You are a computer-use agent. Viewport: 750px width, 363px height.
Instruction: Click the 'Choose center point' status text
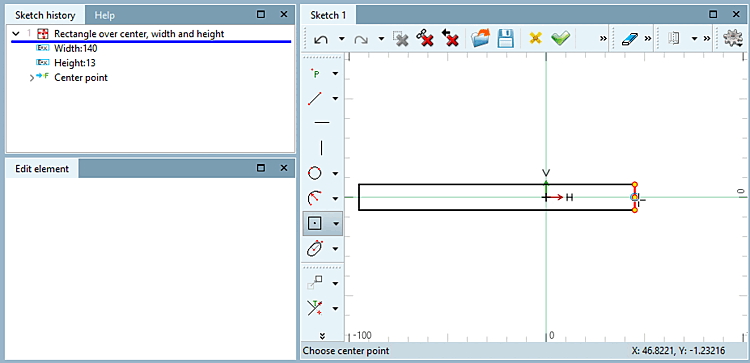(346, 351)
